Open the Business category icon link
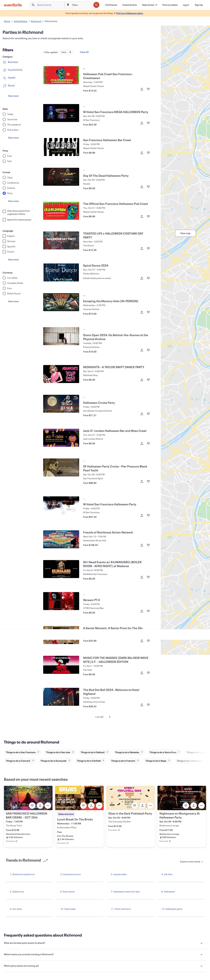 coord(5,62)
